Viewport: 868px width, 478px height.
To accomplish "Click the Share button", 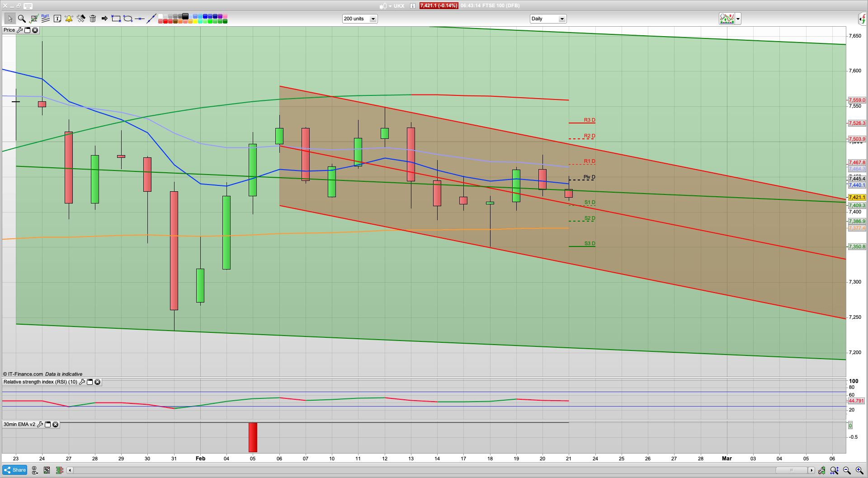I will coord(14,470).
